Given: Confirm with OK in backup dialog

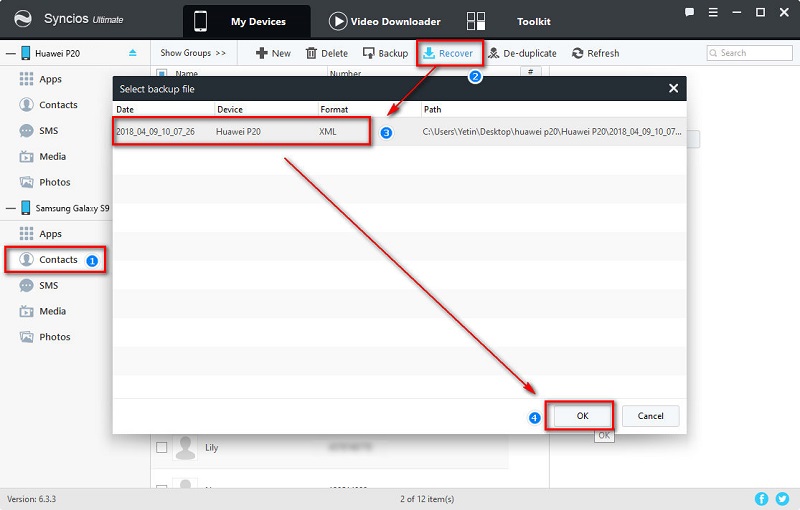Looking at the screenshot, I should pos(583,416).
